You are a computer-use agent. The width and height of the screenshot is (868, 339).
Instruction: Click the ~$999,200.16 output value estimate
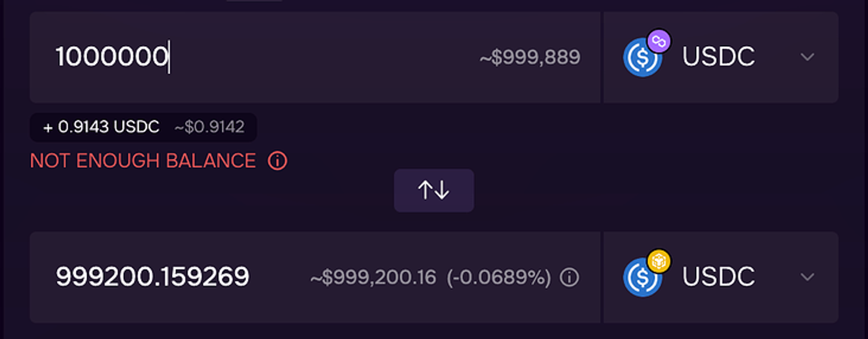tap(373, 278)
